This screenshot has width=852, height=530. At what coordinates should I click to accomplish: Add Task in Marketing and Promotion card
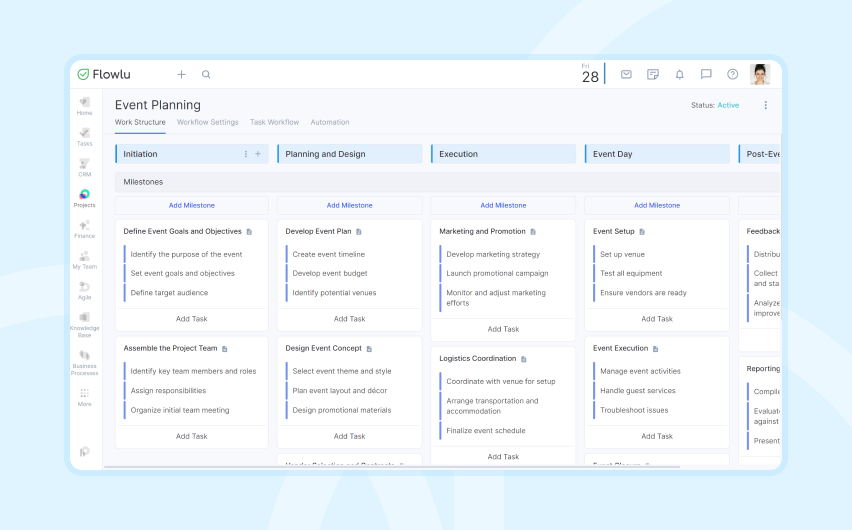pos(503,329)
